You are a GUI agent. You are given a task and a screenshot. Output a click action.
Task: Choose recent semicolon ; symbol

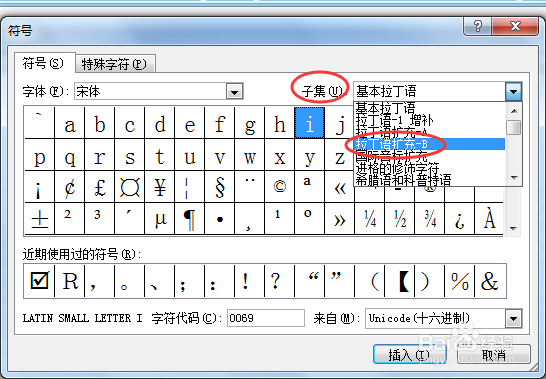[x=190, y=281]
